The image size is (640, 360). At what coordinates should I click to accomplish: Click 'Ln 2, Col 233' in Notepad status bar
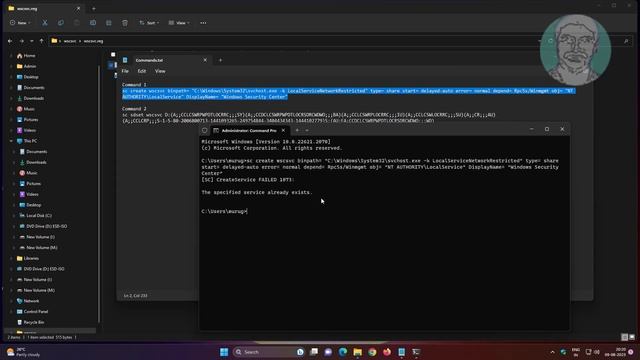[136, 295]
